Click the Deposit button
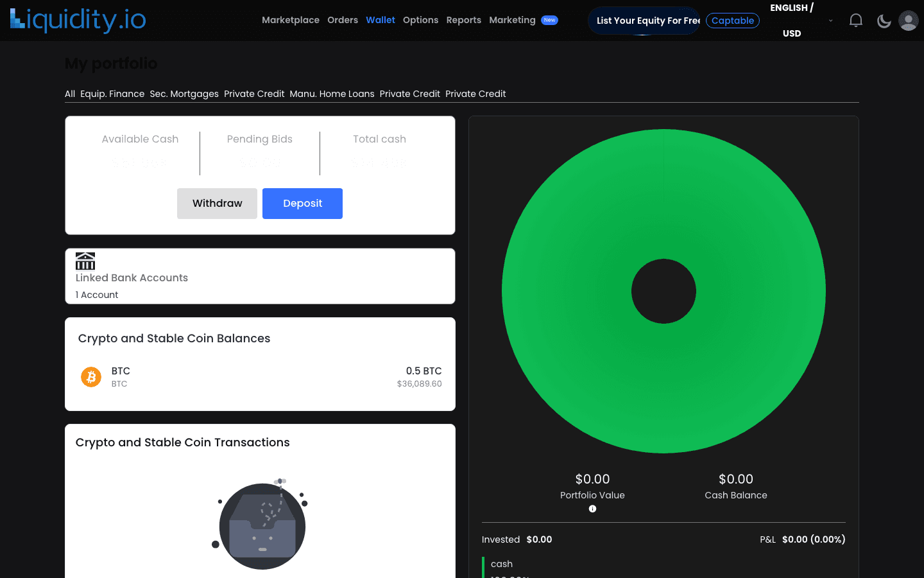The image size is (924, 578). [302, 203]
